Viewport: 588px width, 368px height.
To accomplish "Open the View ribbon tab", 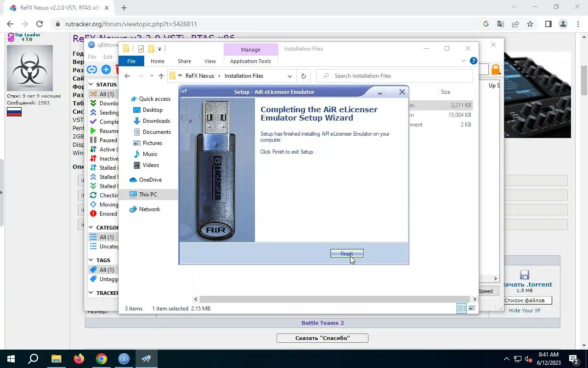I will coord(210,61).
